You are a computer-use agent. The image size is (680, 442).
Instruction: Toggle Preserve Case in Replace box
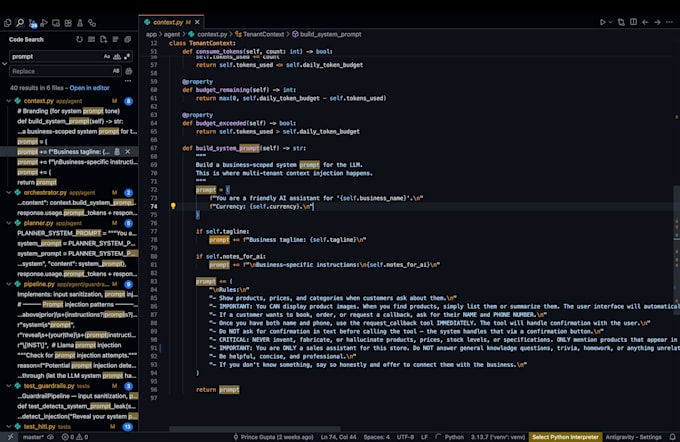[x=116, y=71]
